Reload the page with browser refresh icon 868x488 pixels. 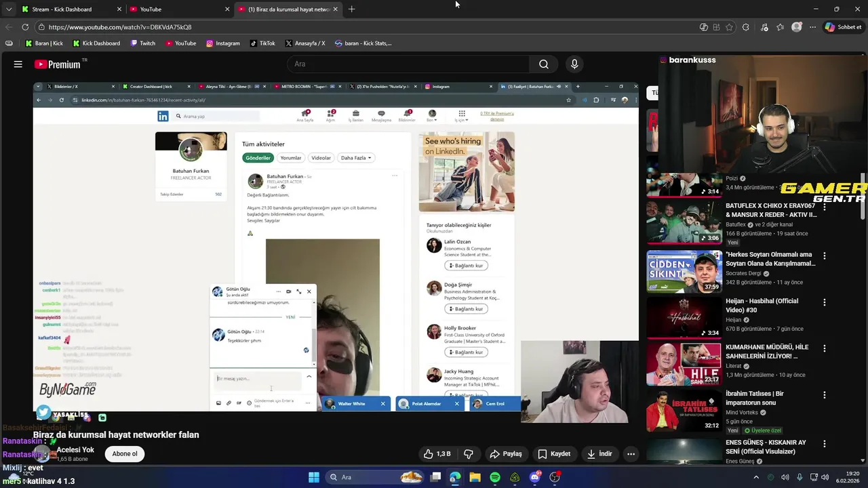tap(25, 27)
